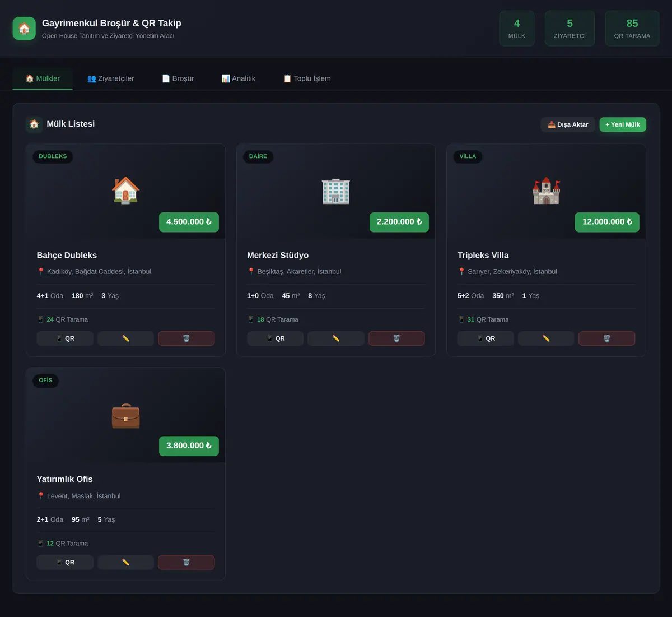The height and width of the screenshot is (617, 672).
Task: Click the Dışa Aktar export button
Action: (x=568, y=124)
